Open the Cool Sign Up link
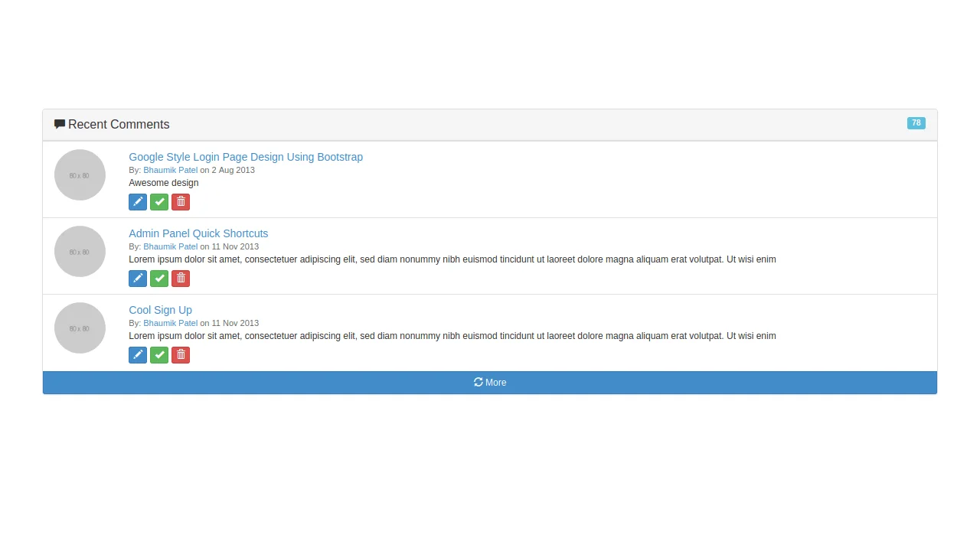The height and width of the screenshot is (551, 980). (160, 310)
